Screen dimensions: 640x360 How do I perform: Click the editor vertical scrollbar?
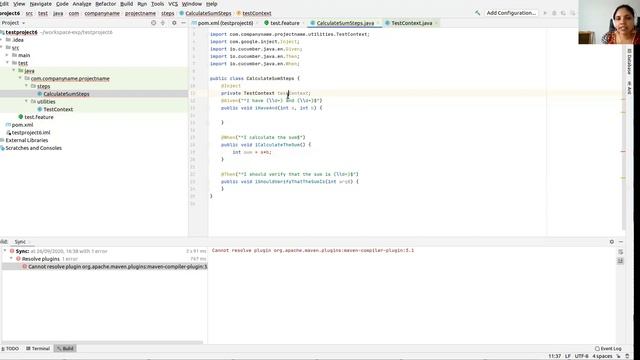click(x=623, y=139)
